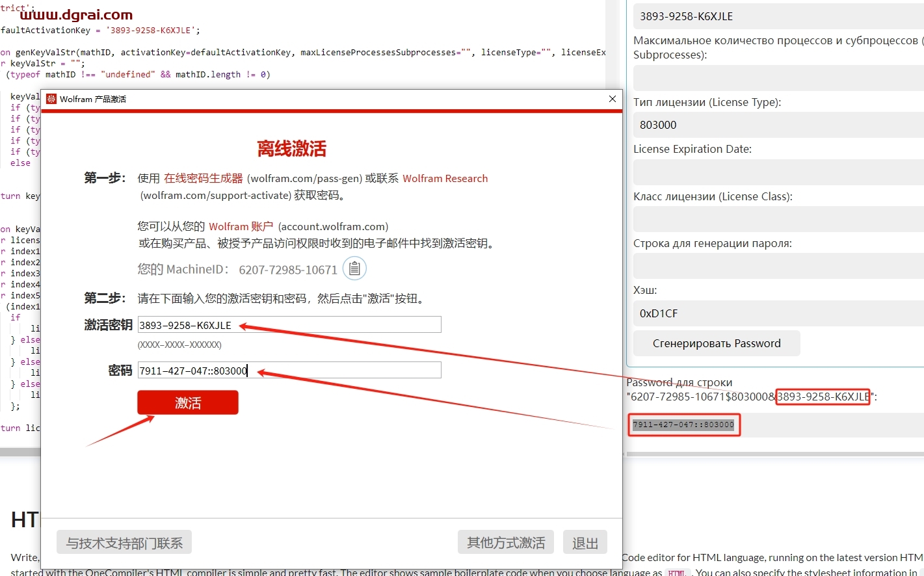Image resolution: width=924 pixels, height=576 pixels.
Task: Click the Класс лицензии field
Action: 778,219
